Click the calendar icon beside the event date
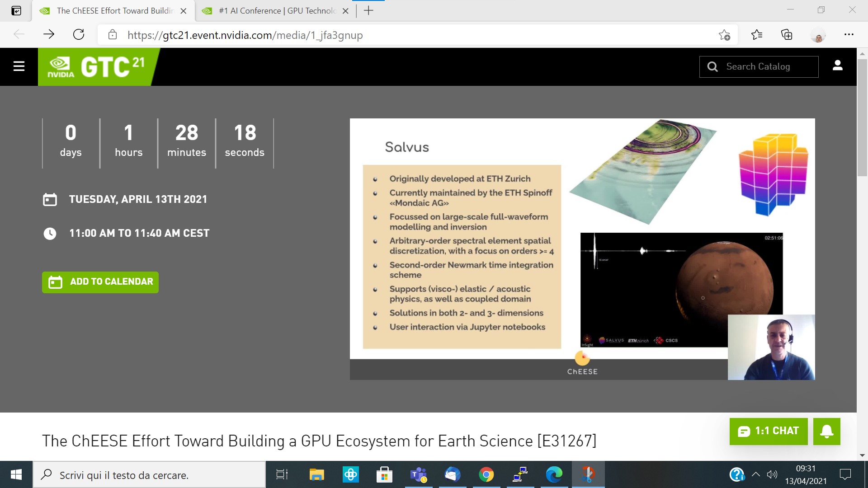This screenshot has height=488, width=868. [51, 199]
